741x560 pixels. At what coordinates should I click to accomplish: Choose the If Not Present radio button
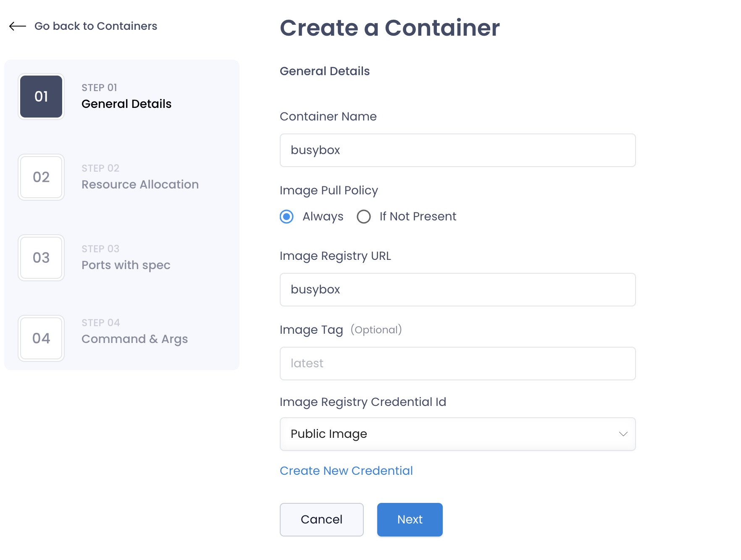pyautogui.click(x=364, y=217)
